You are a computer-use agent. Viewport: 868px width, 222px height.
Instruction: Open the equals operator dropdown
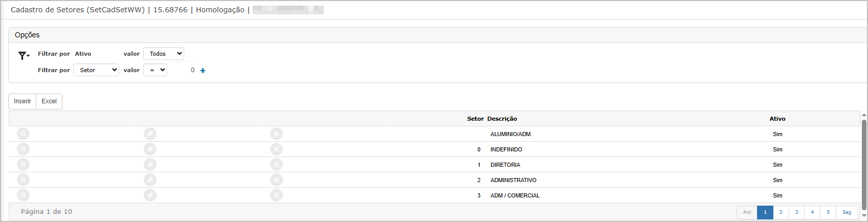[x=155, y=70]
